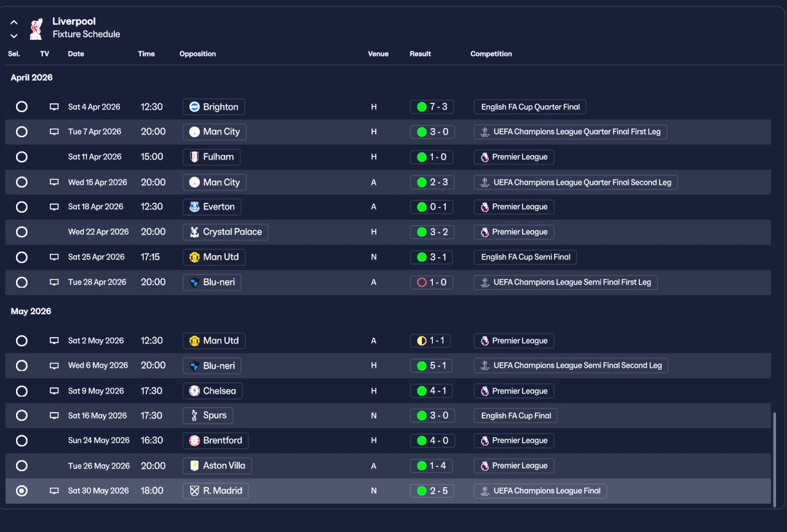Go to previous team using up chevron

[x=14, y=22]
